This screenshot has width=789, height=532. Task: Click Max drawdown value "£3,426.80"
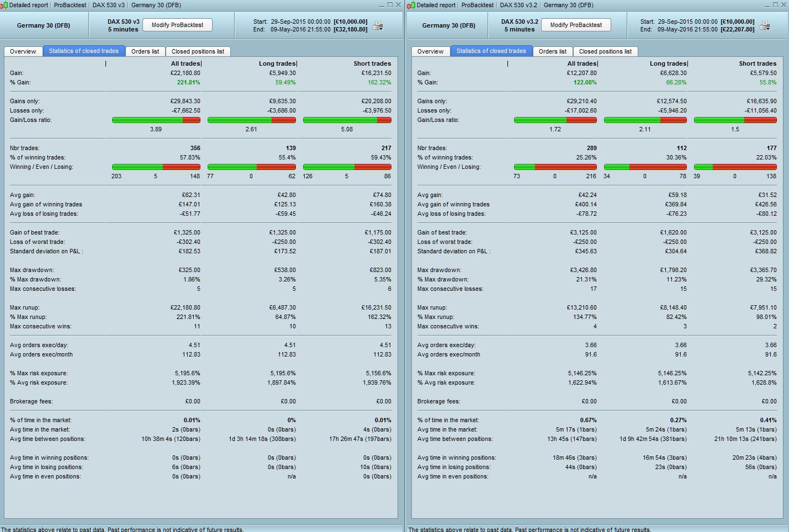584,270
